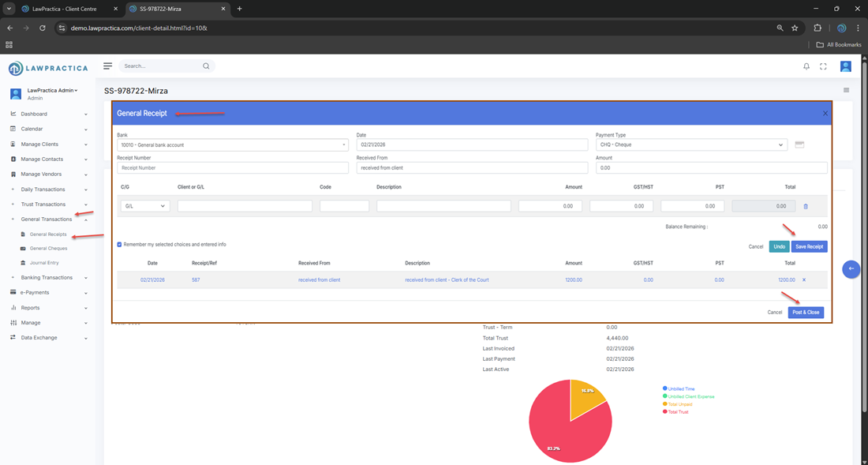The image size is (868, 465).
Task: Open the Bank dropdown showing General bank account
Action: (x=232, y=145)
